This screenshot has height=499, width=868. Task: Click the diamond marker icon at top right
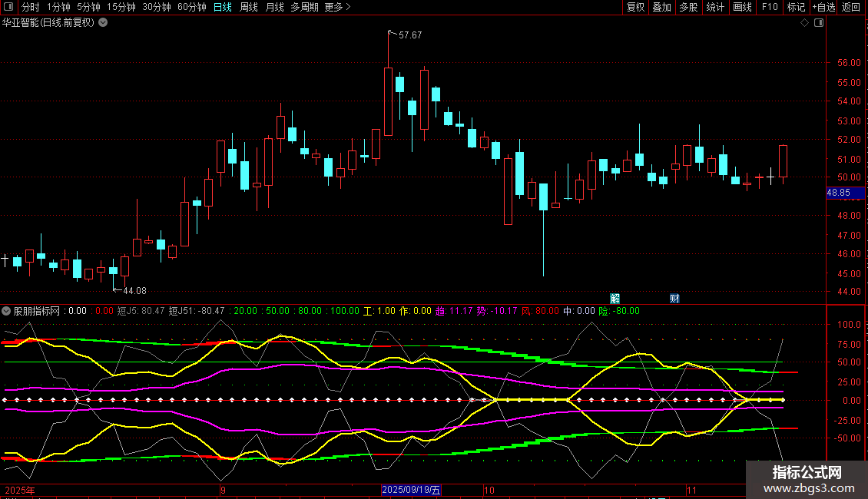[804, 23]
